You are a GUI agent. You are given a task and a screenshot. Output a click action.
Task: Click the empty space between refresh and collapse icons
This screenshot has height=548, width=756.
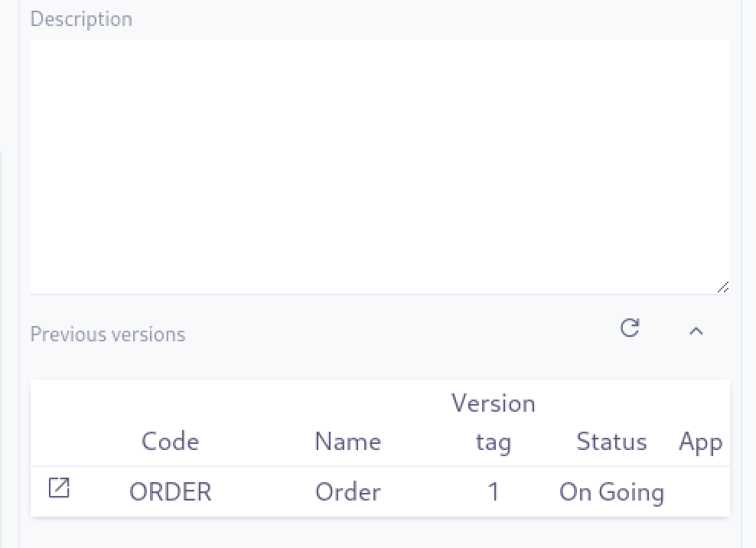click(663, 331)
